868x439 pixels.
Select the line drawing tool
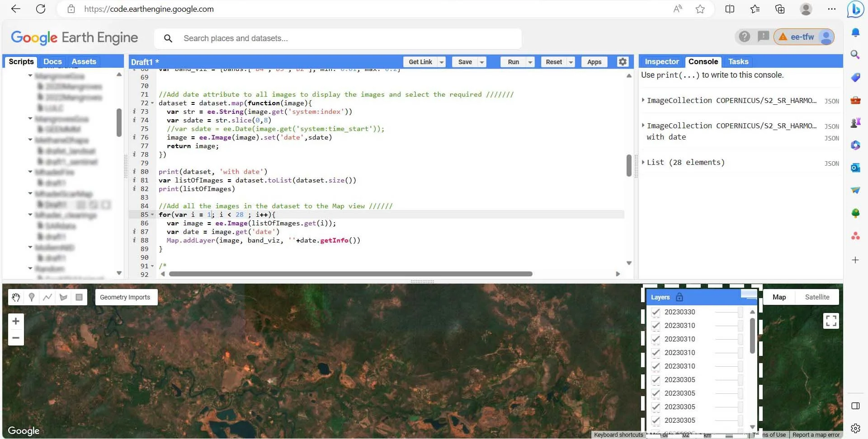point(47,297)
